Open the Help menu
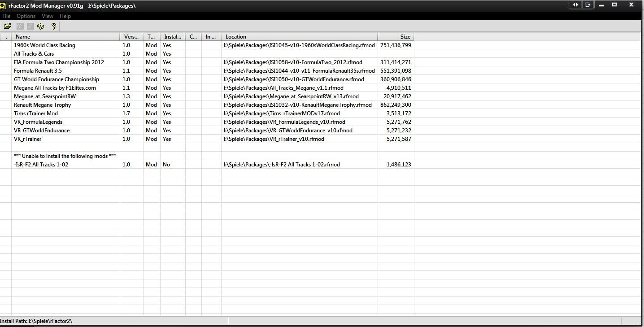 [65, 16]
